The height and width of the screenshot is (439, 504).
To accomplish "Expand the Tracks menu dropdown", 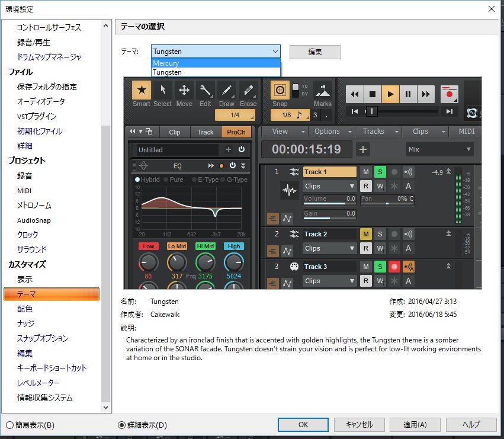I will pyautogui.click(x=378, y=132).
